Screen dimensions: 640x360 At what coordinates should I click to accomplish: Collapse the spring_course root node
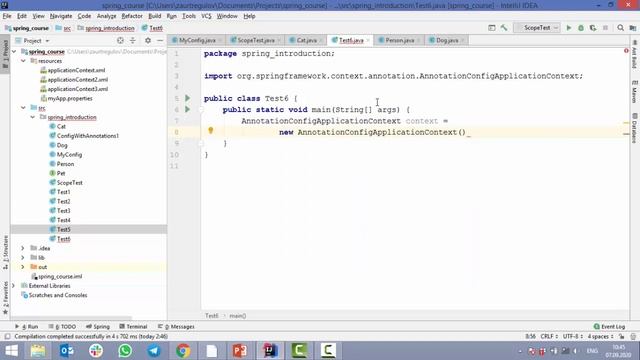[x=14, y=51]
